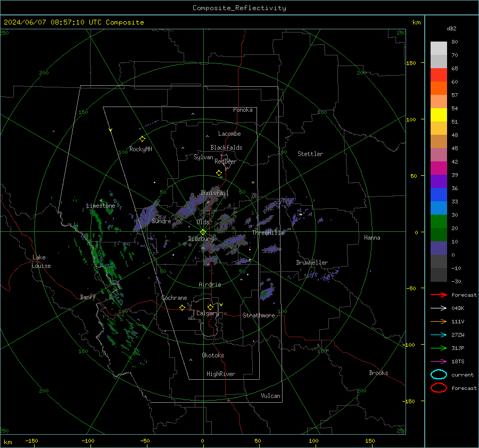The width and height of the screenshot is (479, 448).
Task: Pick the magenta 42-39 dBZ swatch
Action: [439, 168]
